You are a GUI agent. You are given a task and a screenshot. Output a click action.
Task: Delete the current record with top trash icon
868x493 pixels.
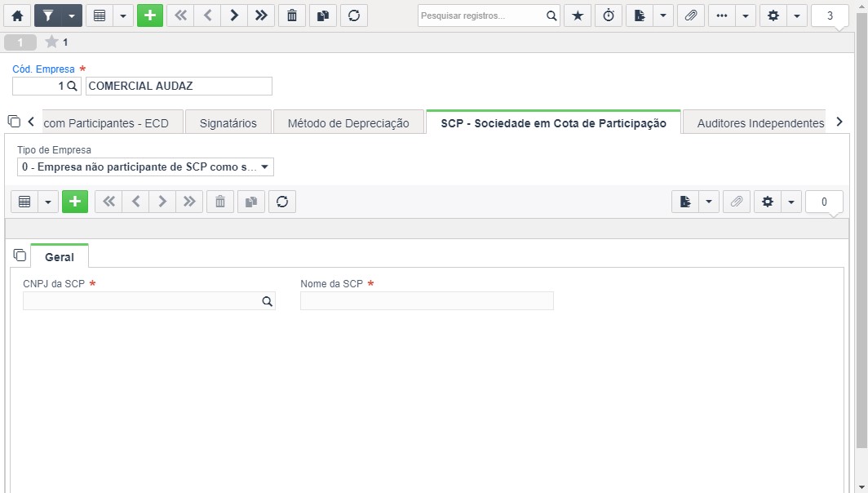coord(292,16)
